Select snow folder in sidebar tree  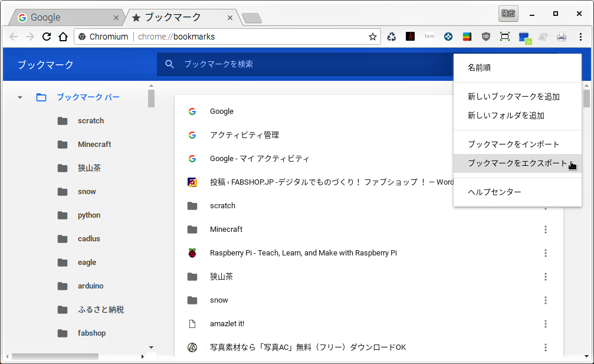tap(87, 192)
